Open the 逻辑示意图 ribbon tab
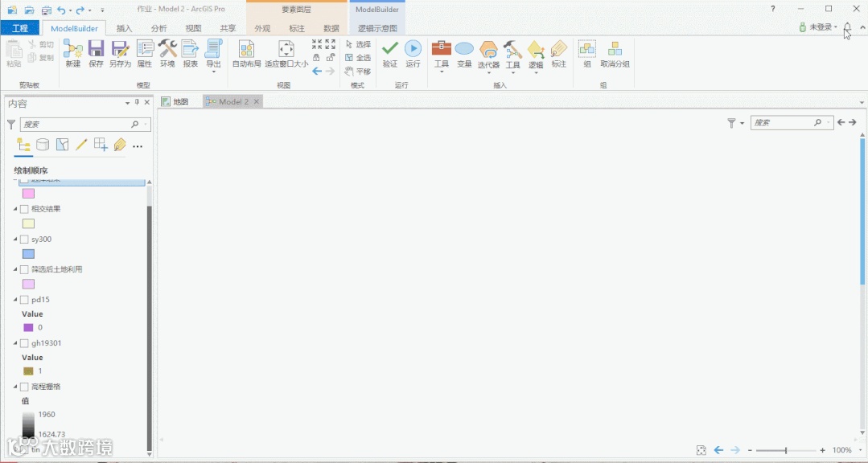The height and width of the screenshot is (463, 868). point(377,28)
